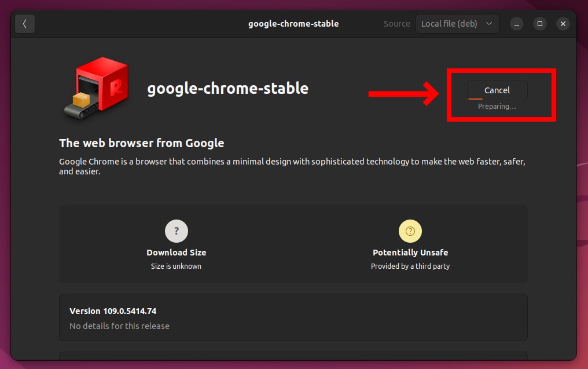The width and height of the screenshot is (588, 369).
Task: Click the yellow Potentially Unsafe icon
Action: (410, 231)
